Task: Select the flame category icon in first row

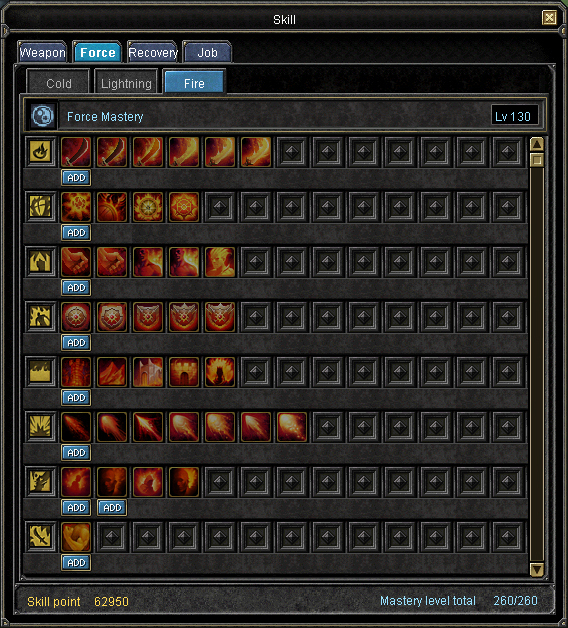Action: click(x=41, y=152)
